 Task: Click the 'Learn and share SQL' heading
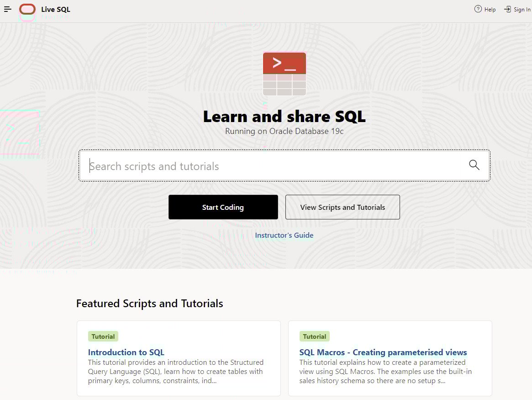point(284,117)
